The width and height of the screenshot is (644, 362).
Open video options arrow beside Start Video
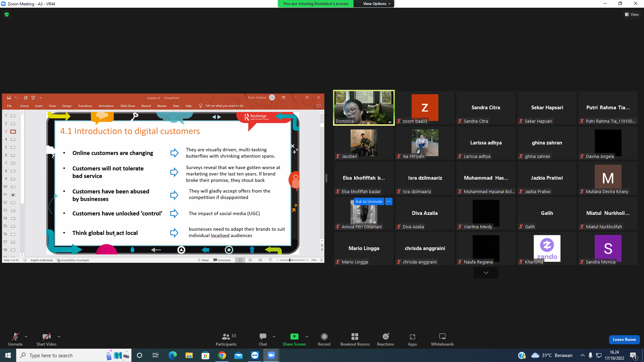(59, 337)
